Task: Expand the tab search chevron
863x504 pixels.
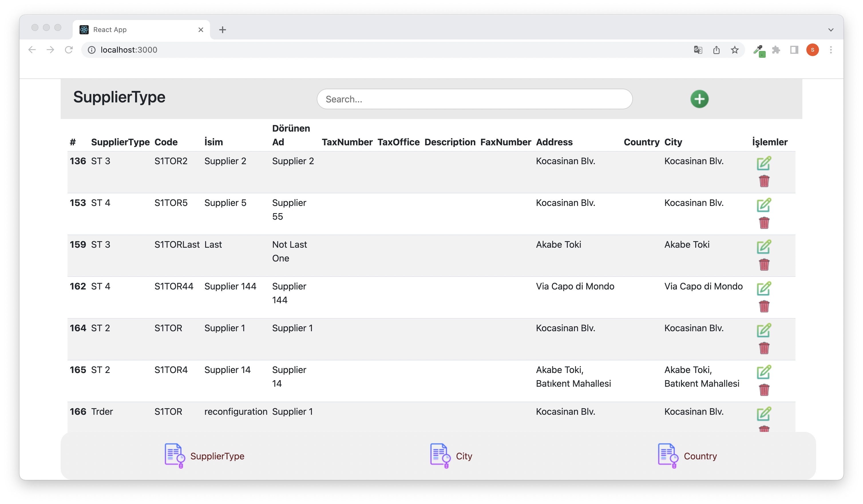Action: tap(831, 30)
